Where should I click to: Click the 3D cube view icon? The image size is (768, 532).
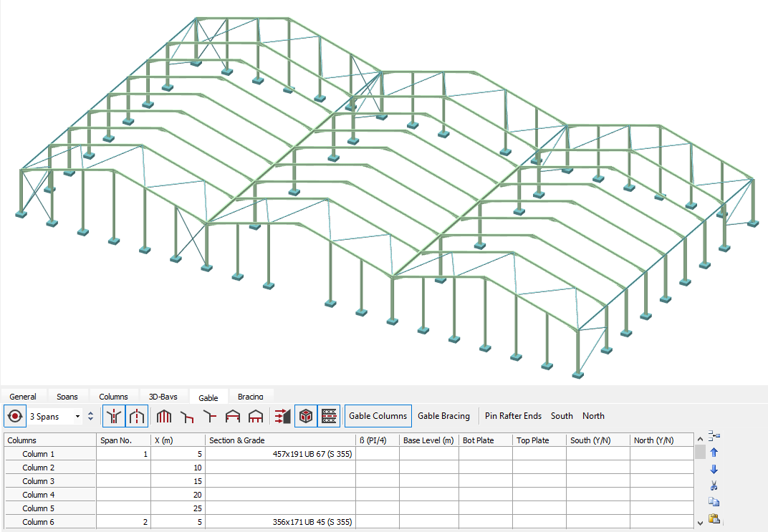click(306, 416)
